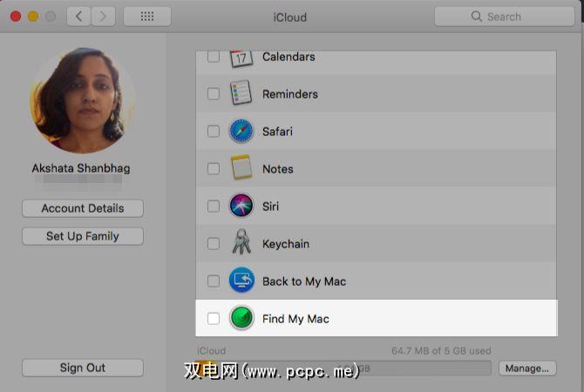The height and width of the screenshot is (392, 584).
Task: Click the Calendars label
Action: tap(289, 57)
